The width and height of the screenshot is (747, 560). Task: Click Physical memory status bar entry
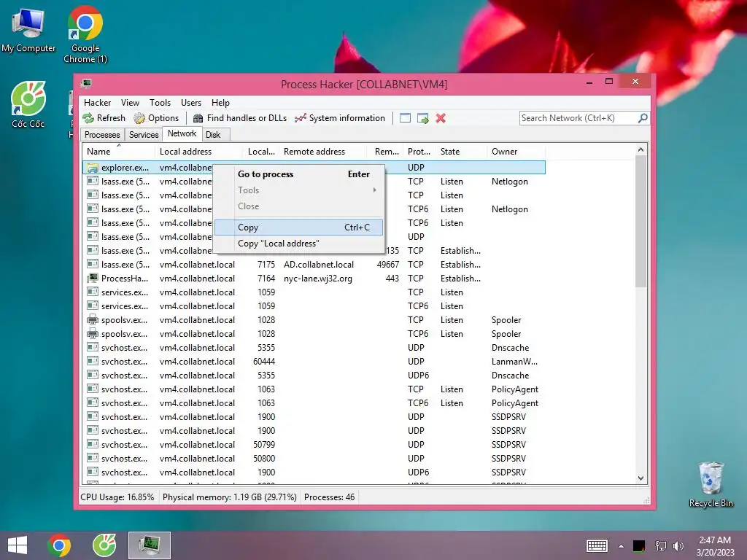(x=230, y=497)
